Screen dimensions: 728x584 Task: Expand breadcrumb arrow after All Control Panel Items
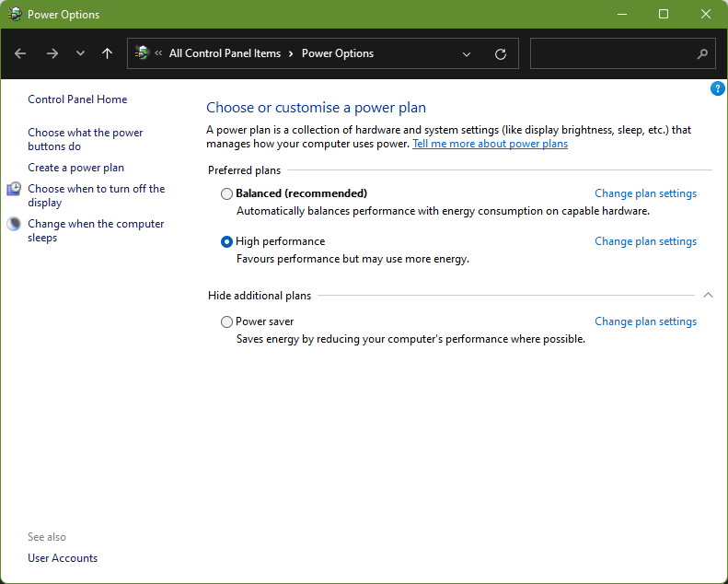pyautogui.click(x=291, y=54)
